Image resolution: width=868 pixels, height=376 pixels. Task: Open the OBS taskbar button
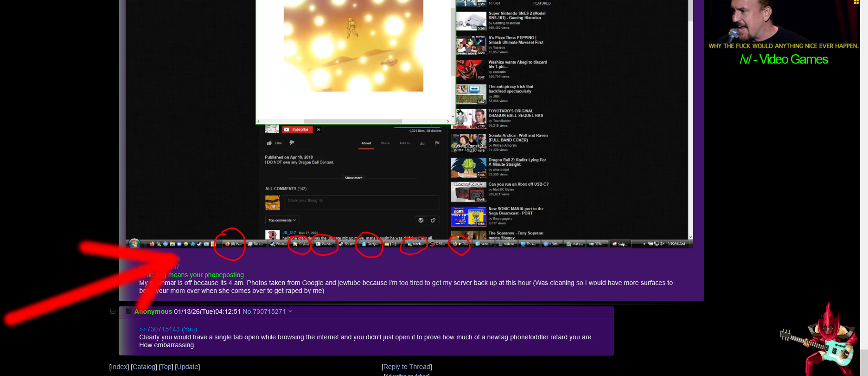(x=437, y=244)
